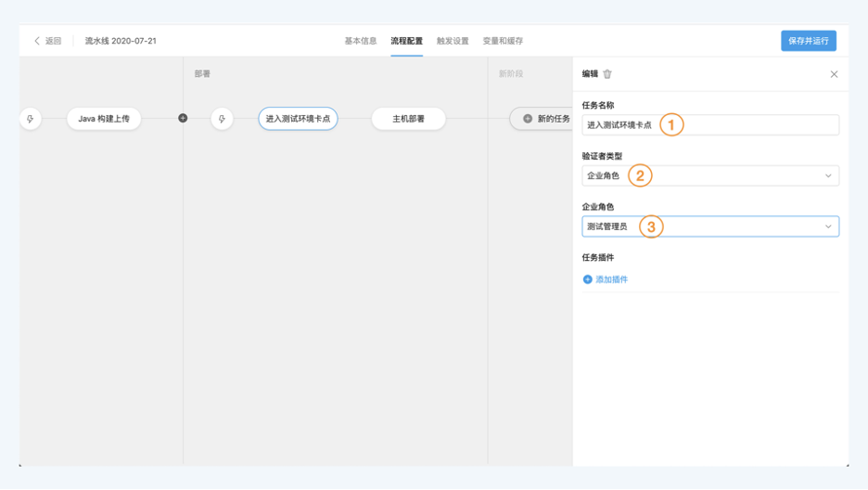Click the 任务插件 section label

pyautogui.click(x=597, y=257)
